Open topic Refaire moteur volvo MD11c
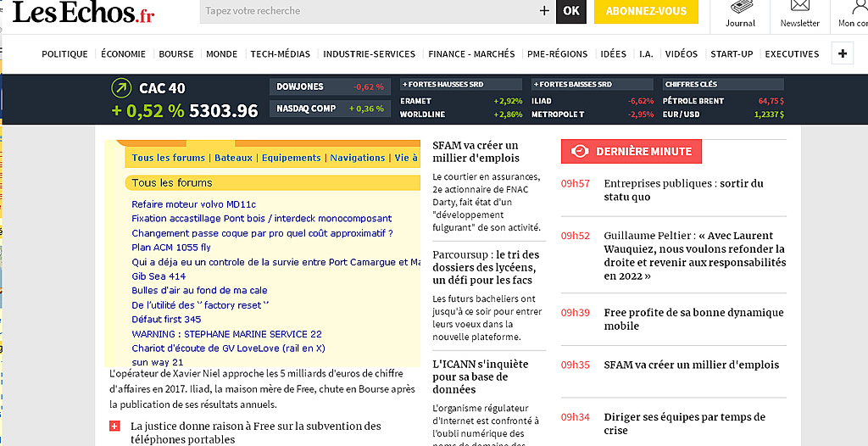Viewport: 868px width, 446px height. point(194,204)
